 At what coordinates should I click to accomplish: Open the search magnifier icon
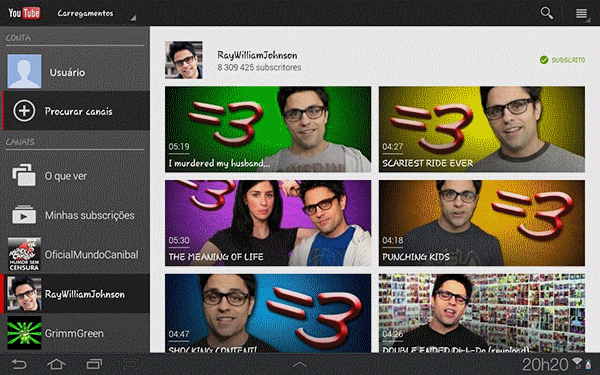coord(546,13)
